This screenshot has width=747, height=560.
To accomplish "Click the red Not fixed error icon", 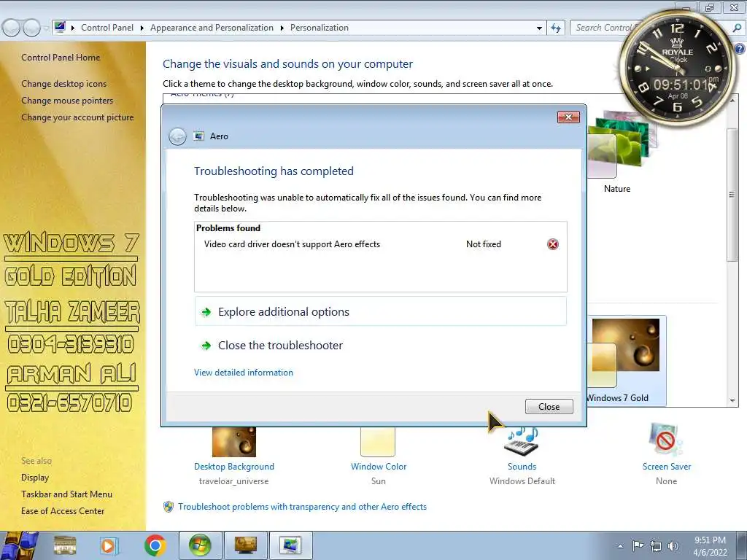I will (x=553, y=244).
